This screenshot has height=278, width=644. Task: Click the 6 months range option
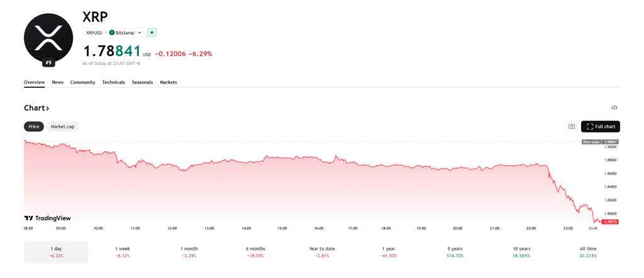[x=255, y=252]
